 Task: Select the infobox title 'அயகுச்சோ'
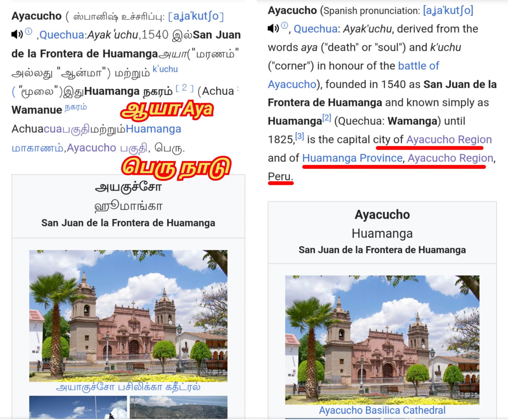tap(128, 188)
